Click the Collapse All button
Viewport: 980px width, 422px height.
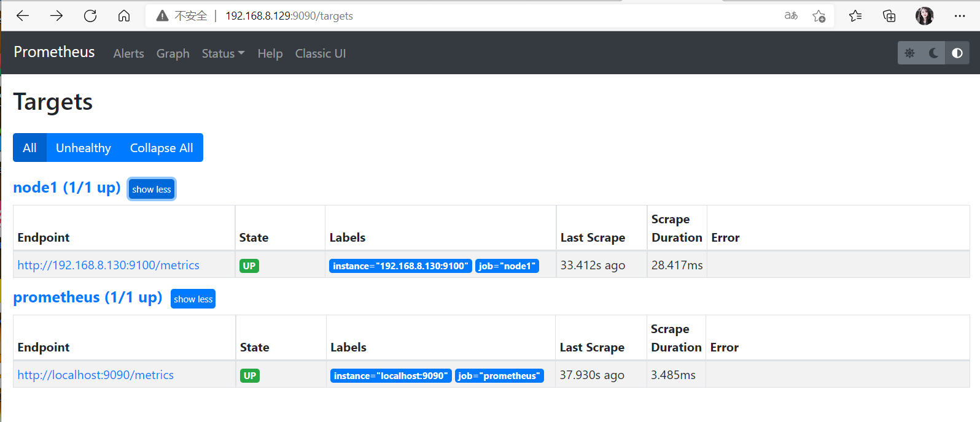(161, 148)
